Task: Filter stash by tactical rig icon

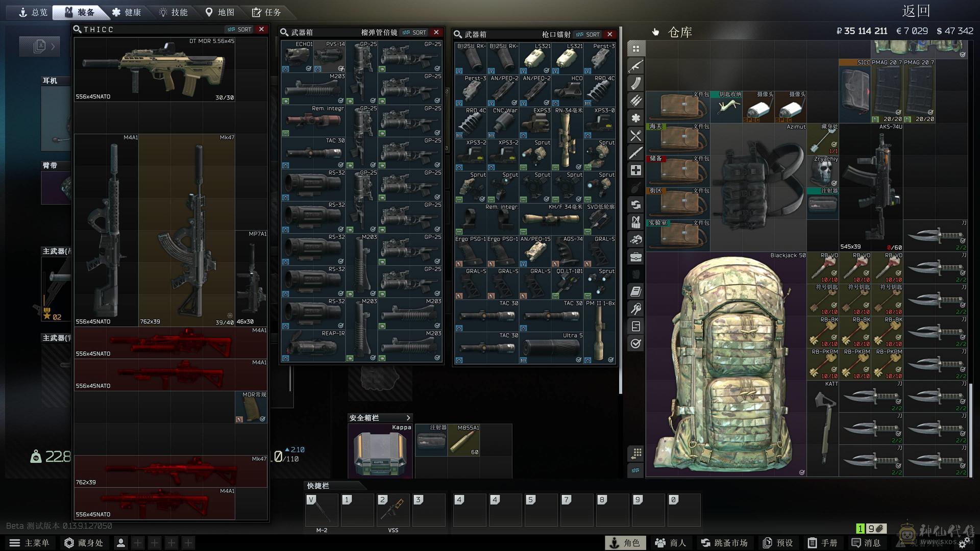Action: tap(635, 222)
